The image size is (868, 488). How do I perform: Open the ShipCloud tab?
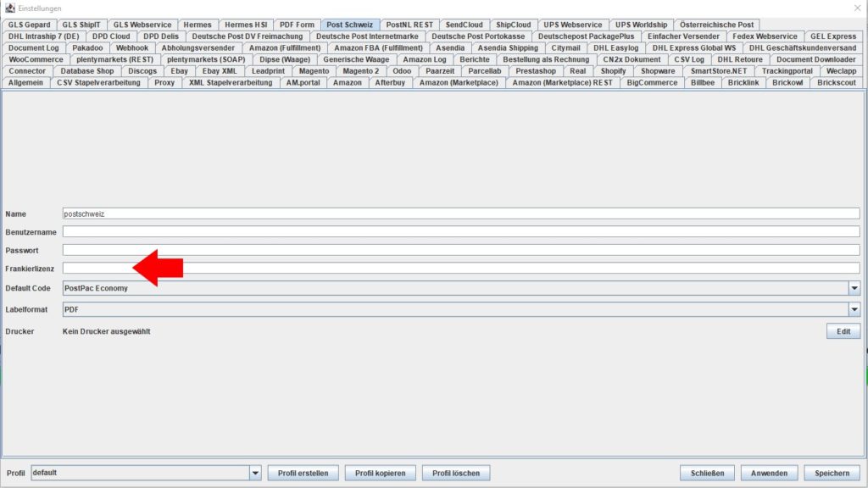coord(513,25)
